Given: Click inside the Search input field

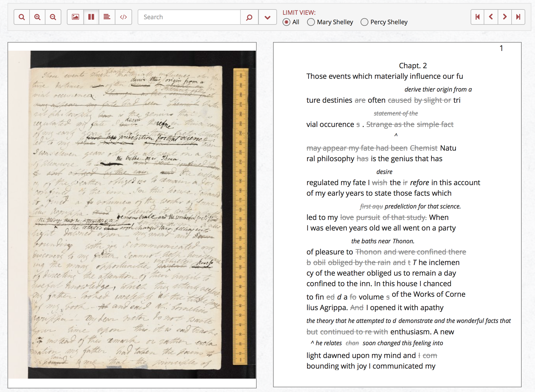Looking at the screenshot, I should pyautogui.click(x=189, y=17).
